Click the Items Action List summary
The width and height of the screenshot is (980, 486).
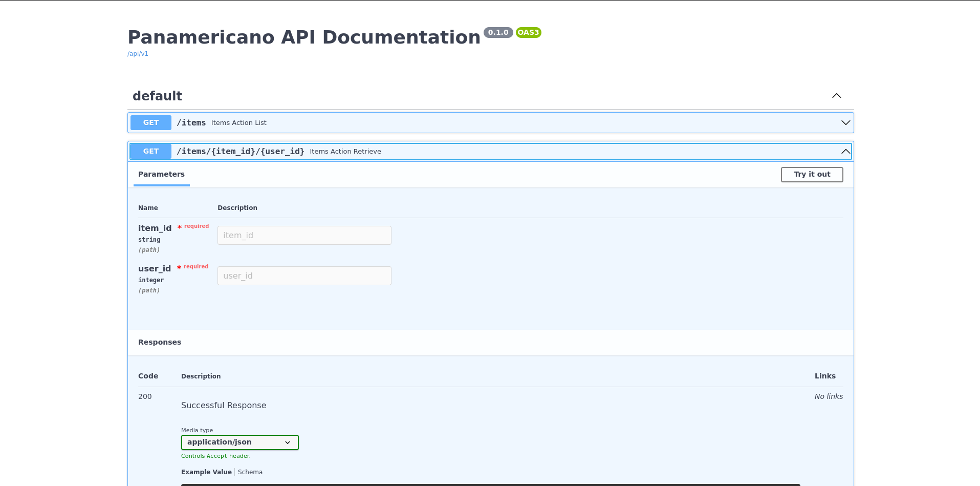(x=238, y=123)
